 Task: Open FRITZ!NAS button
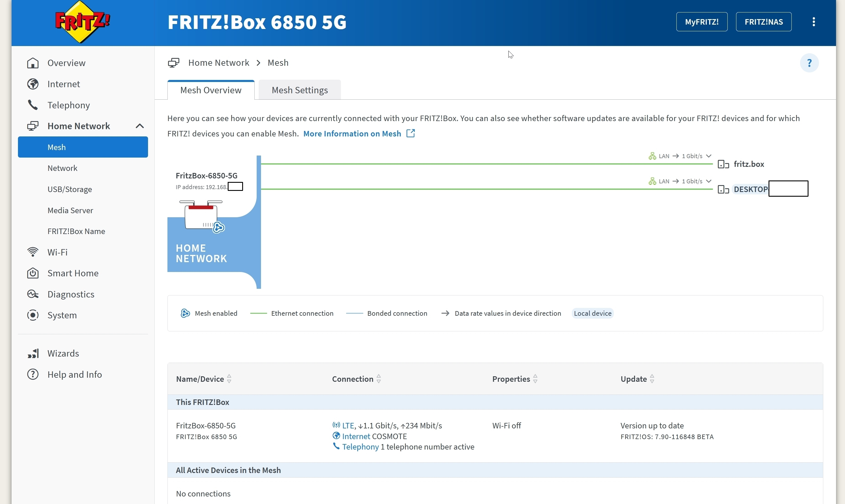[x=764, y=22]
